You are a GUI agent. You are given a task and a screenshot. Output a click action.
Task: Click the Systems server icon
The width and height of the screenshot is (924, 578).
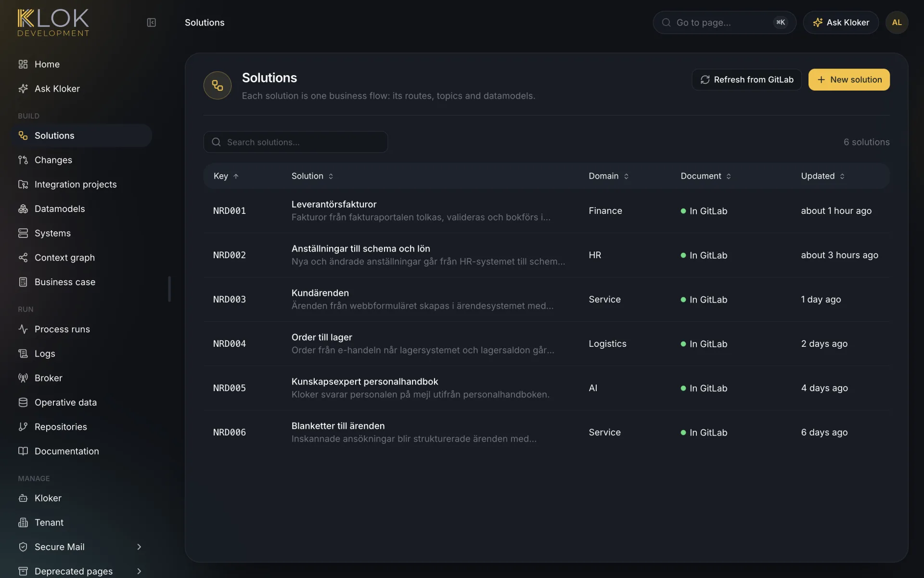(x=23, y=233)
